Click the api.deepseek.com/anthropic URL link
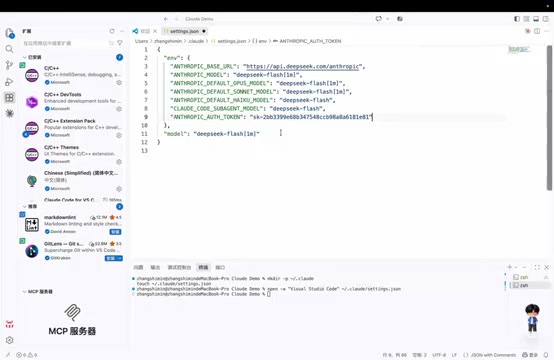The width and height of the screenshot is (554, 360). [302, 66]
